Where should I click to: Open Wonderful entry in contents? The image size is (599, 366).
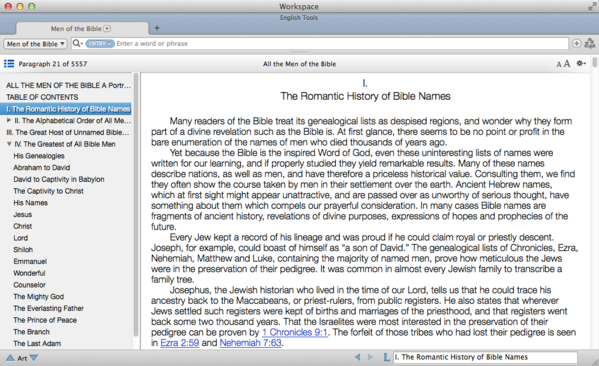[29, 273]
